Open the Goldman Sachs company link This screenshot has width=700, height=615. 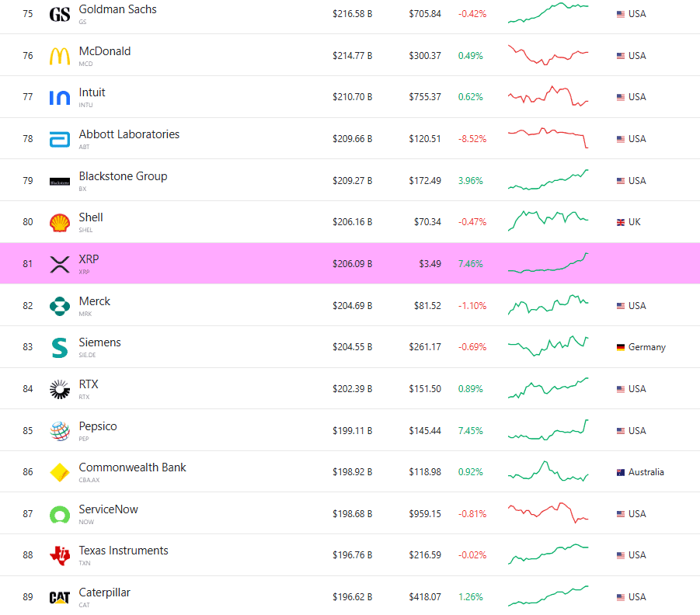pyautogui.click(x=118, y=9)
